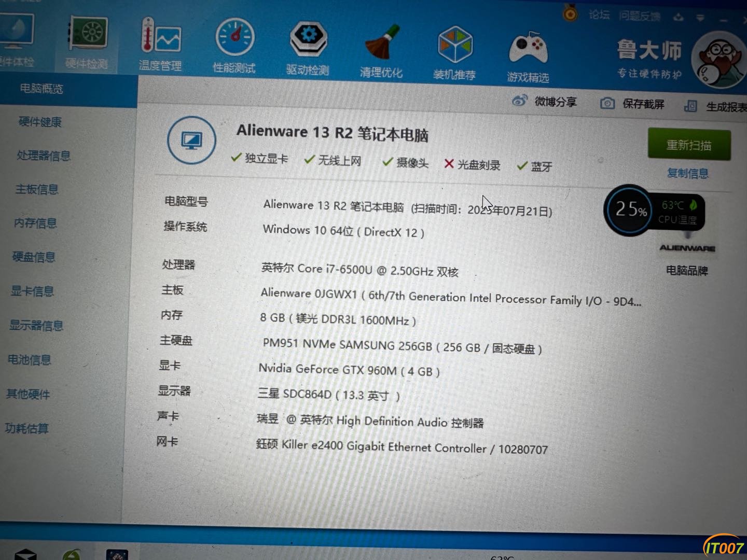Click the GPU value Nvidia GeForce GTX 960M

coord(349,370)
